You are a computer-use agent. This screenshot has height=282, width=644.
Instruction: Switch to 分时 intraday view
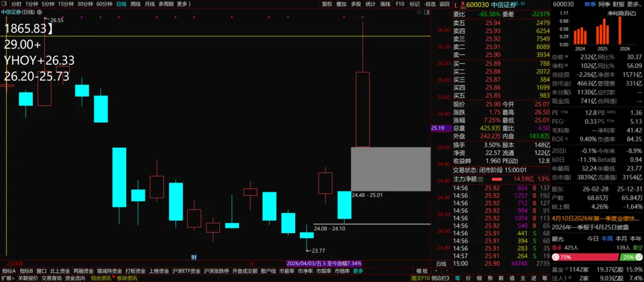[x=16, y=4]
